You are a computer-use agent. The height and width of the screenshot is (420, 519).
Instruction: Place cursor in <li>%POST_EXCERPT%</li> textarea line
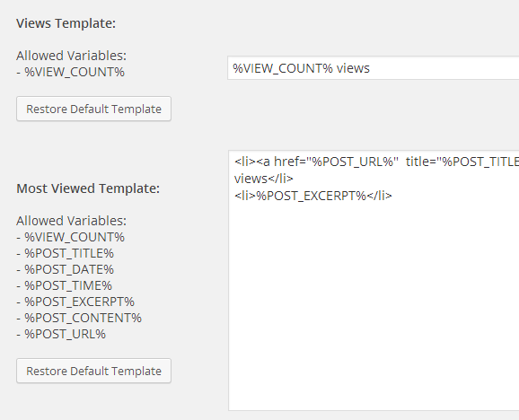(313, 196)
